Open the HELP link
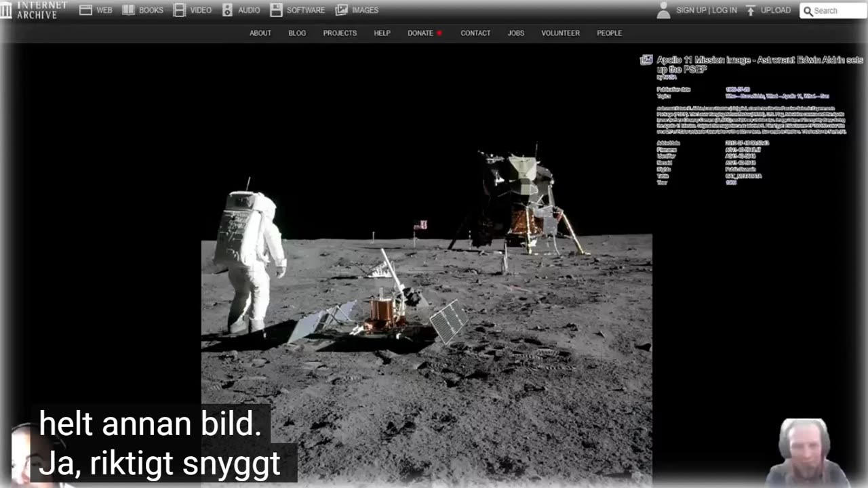Screen dimensions: 868x488 (x=382, y=33)
